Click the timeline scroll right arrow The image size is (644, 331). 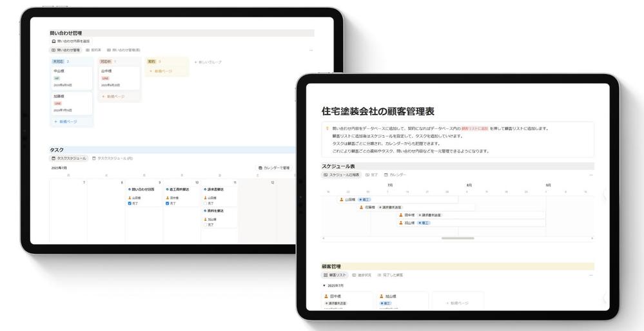tap(592, 238)
